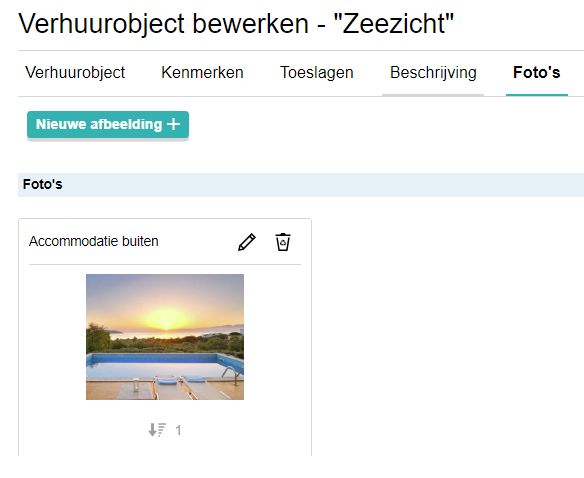The image size is (584, 478).
Task: Click the divider under Accommodatie buiten title
Action: point(165,265)
